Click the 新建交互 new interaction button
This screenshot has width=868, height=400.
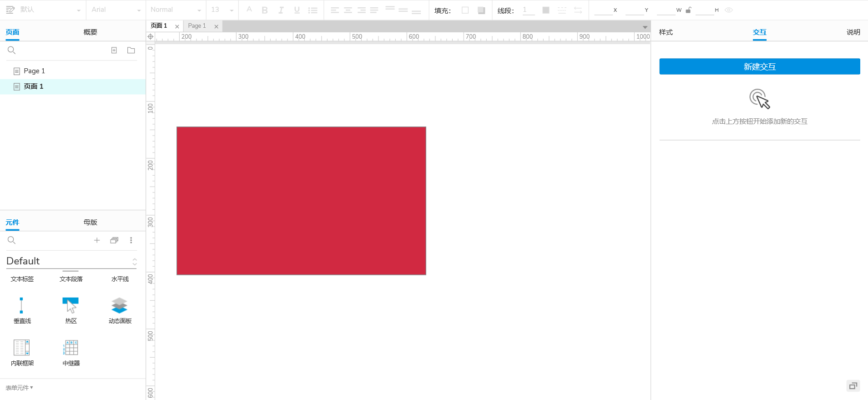click(x=760, y=66)
